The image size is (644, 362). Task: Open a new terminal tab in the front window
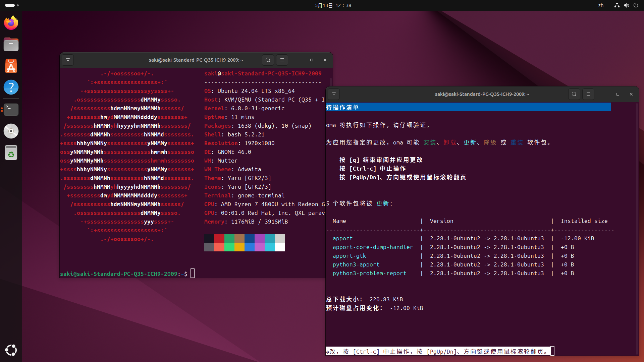pos(333,94)
